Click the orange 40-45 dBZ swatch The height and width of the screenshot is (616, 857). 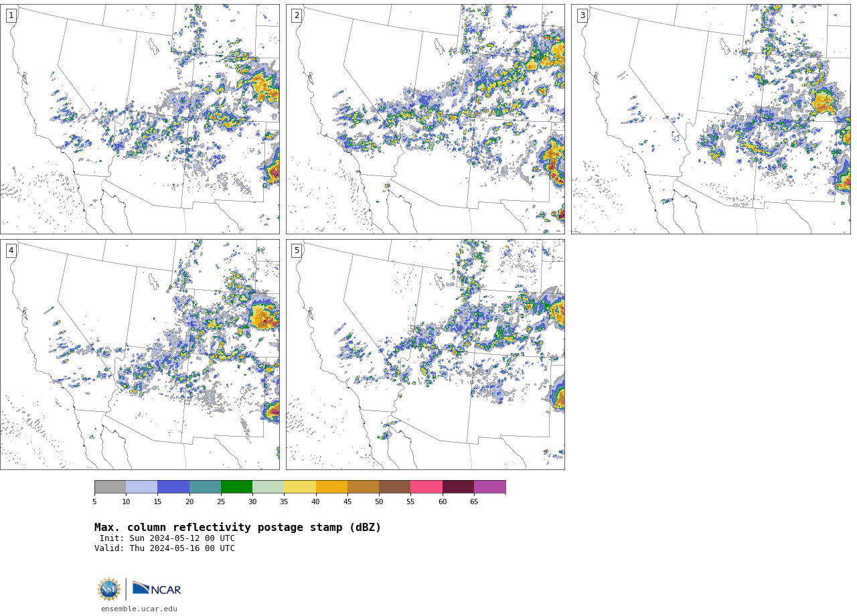(x=331, y=487)
